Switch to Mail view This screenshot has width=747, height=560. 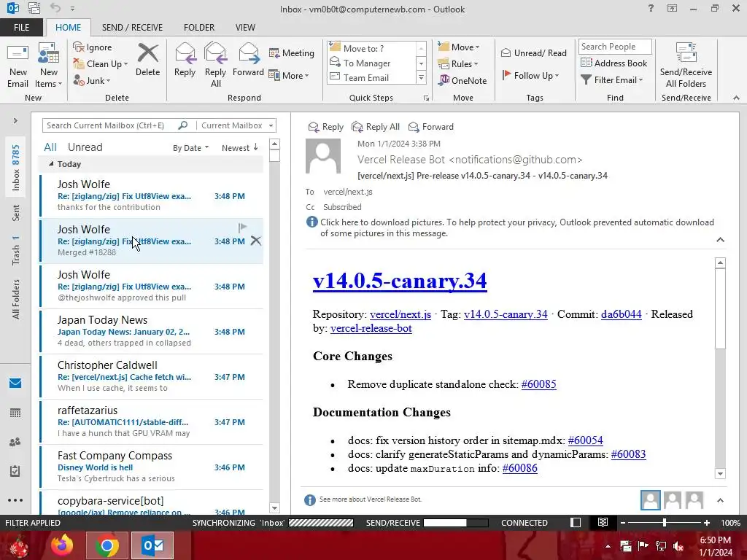coord(15,384)
